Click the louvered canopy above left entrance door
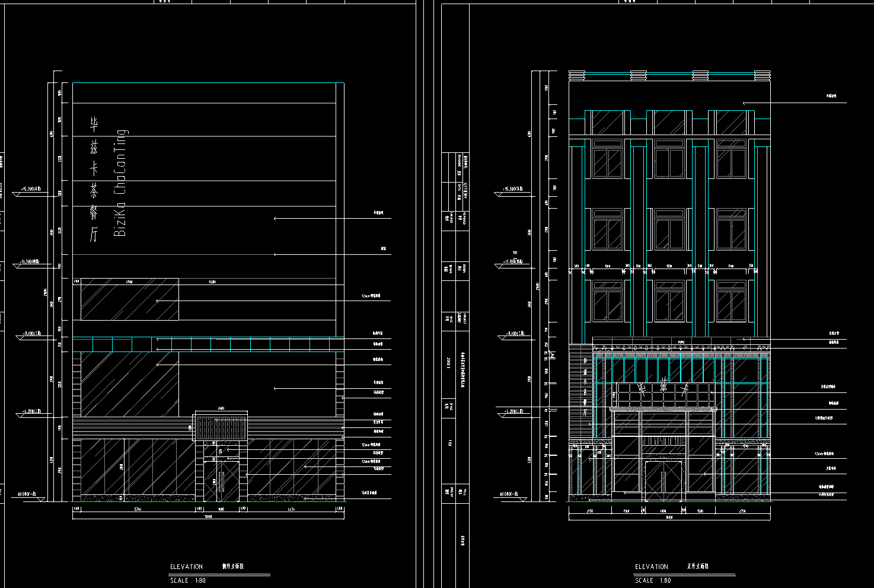This screenshot has height=588, width=874. click(221, 427)
